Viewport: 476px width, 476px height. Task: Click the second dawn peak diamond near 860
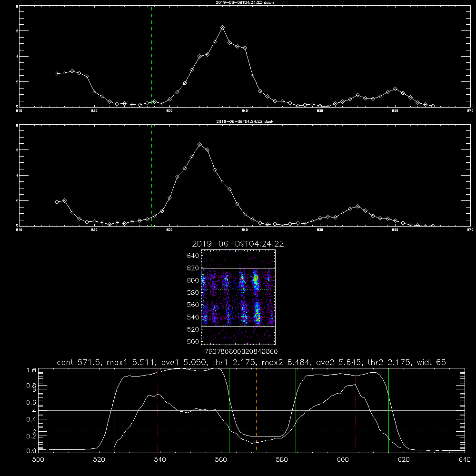click(x=395, y=89)
